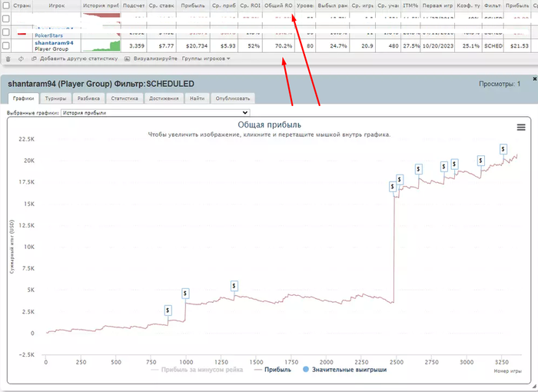Click the dollar marker near game 3100

pyautogui.click(x=480, y=161)
